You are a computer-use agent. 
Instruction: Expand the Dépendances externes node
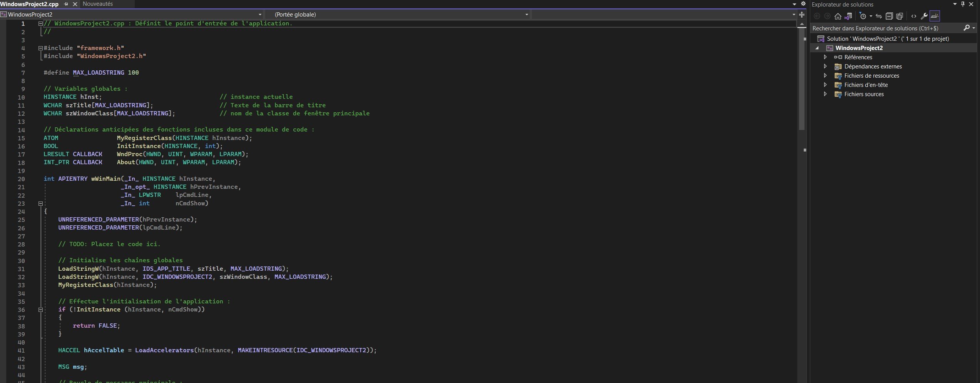tap(825, 66)
